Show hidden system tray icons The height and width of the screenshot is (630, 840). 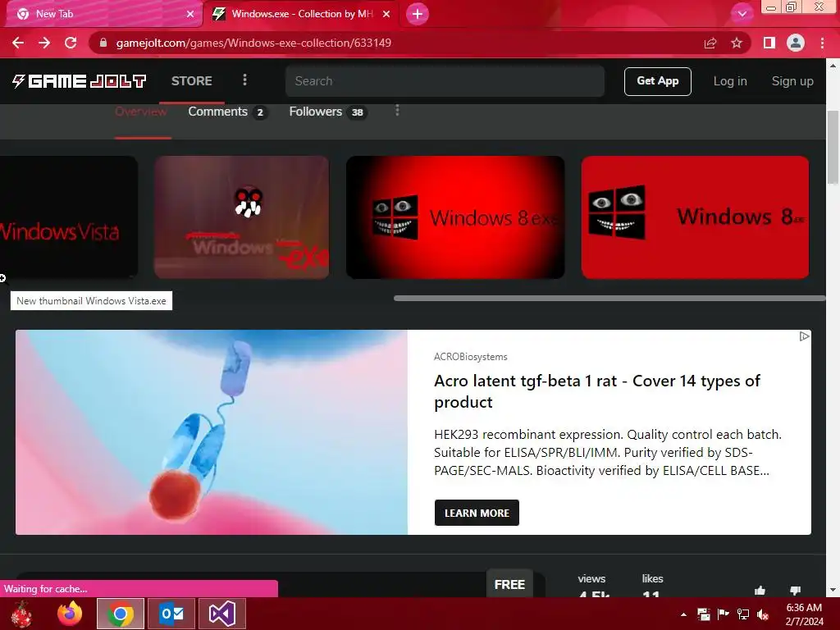point(683,614)
